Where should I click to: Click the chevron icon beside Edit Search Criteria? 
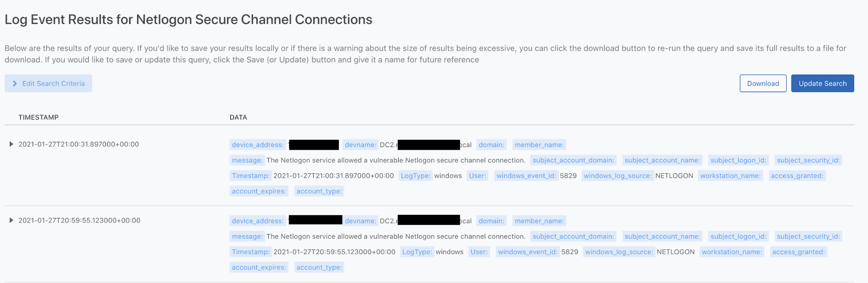tap(15, 83)
